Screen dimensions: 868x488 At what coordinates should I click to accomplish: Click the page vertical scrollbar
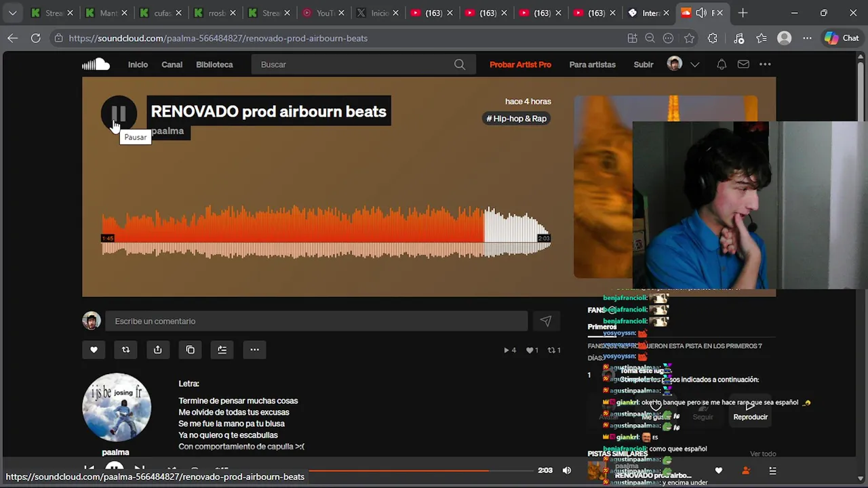pos(862,237)
